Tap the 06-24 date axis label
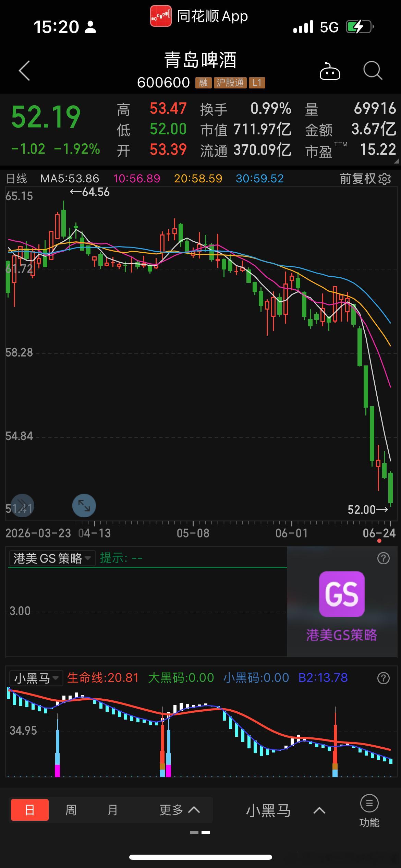Image resolution: width=401 pixels, height=868 pixels. (379, 533)
